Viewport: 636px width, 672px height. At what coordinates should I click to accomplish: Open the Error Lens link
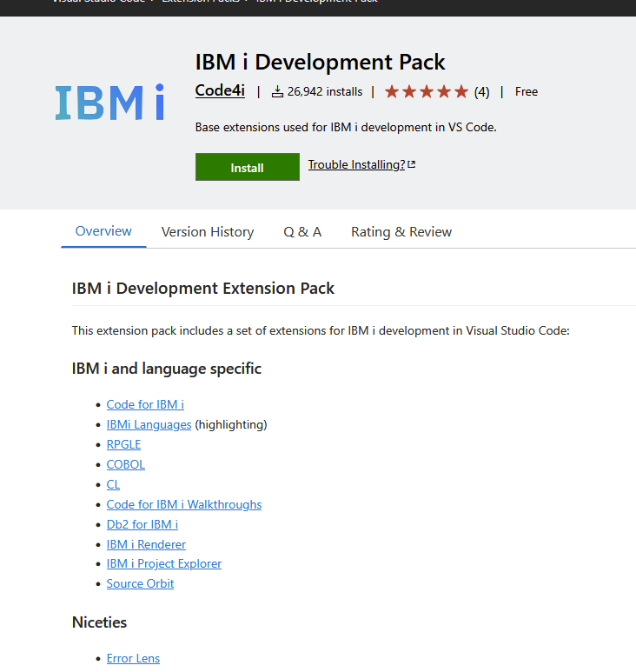[x=133, y=658]
